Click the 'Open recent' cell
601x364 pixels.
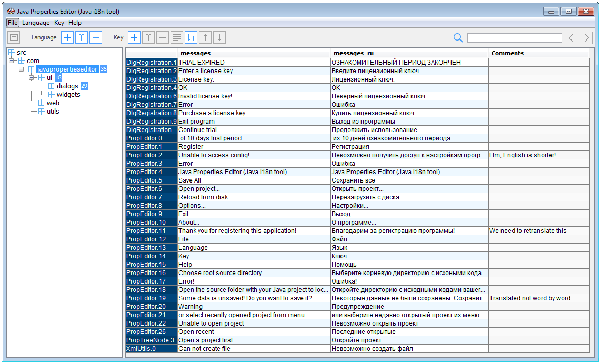click(254, 332)
